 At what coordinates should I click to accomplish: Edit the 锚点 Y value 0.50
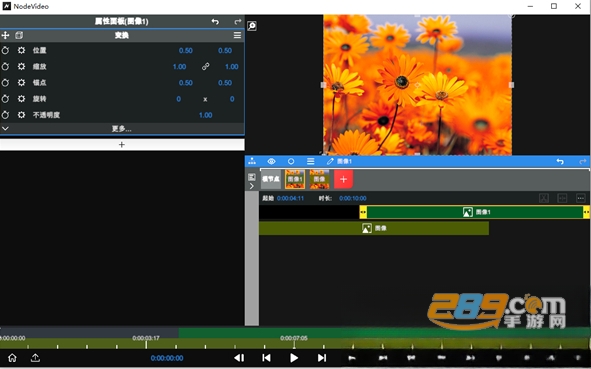[x=225, y=83]
